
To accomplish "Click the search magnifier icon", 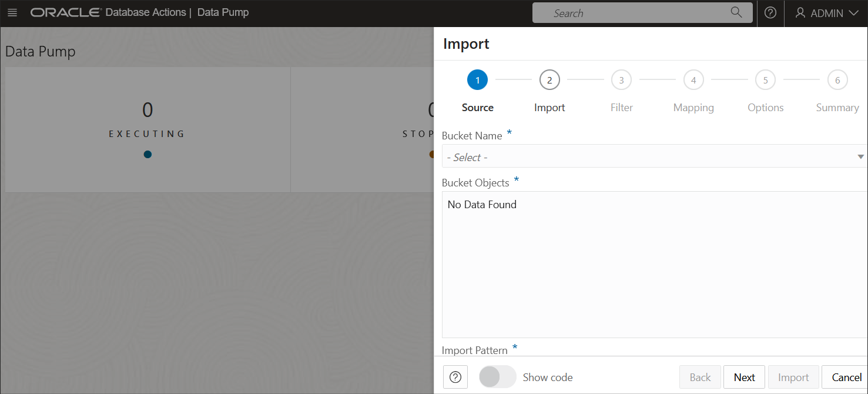I will click(736, 12).
